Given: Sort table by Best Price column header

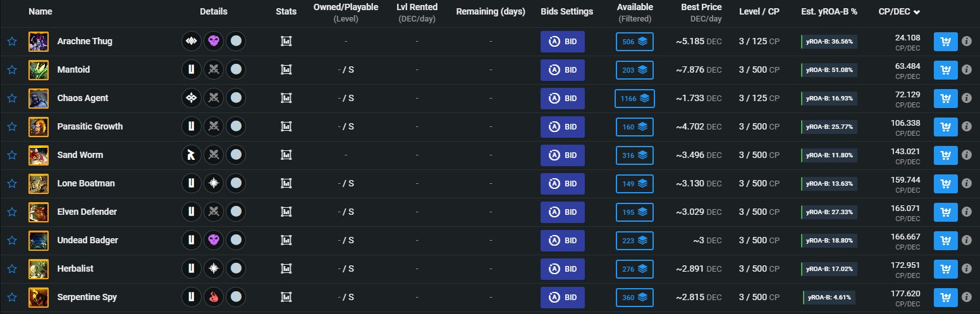Looking at the screenshot, I should coord(701,7).
